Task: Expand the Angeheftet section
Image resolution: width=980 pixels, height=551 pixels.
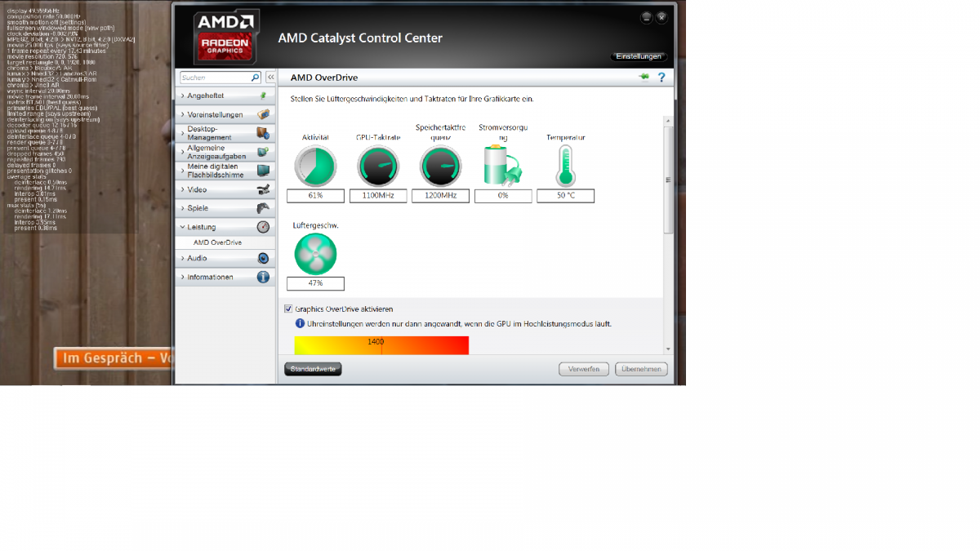Action: [x=226, y=96]
